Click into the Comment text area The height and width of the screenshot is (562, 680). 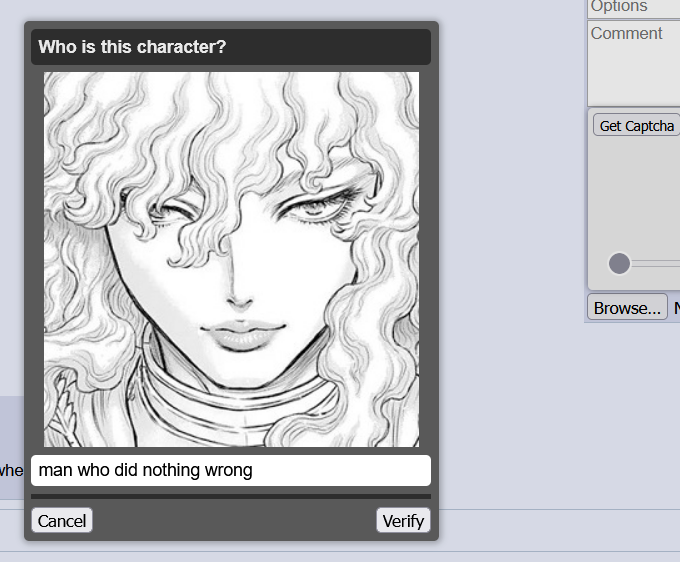click(634, 63)
